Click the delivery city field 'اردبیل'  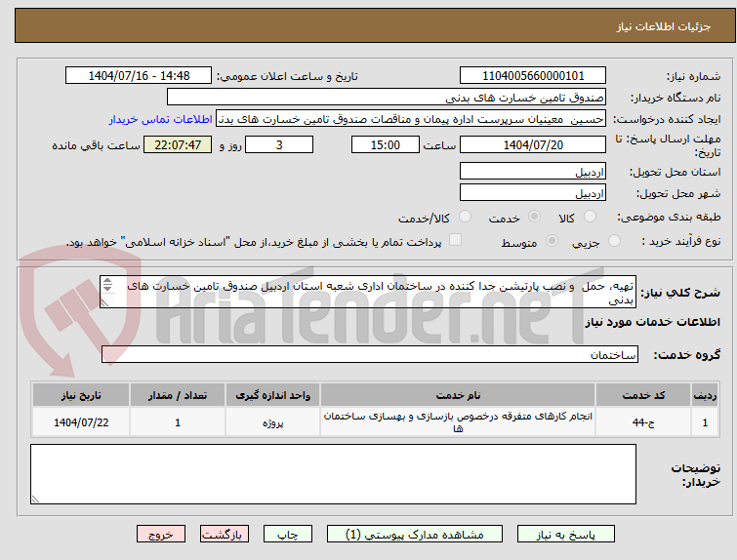click(x=533, y=192)
